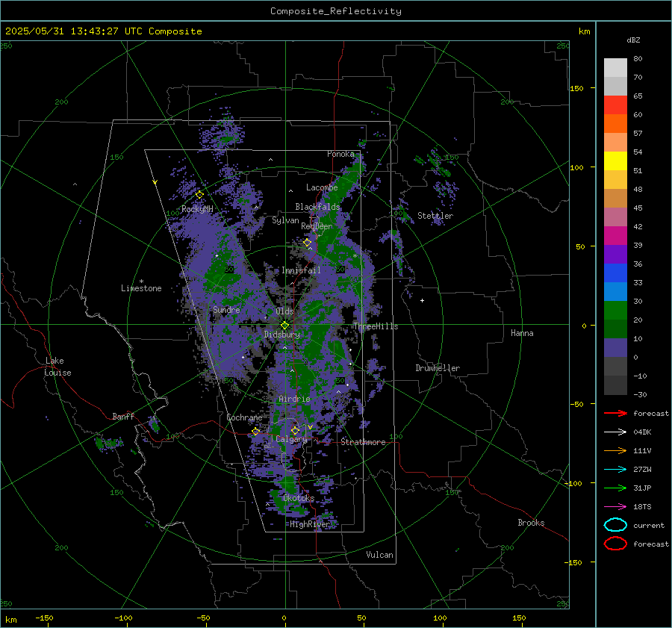Click the purple swatch below 39 dBZ
Viewport: 672px width, 628px height.
[615, 254]
